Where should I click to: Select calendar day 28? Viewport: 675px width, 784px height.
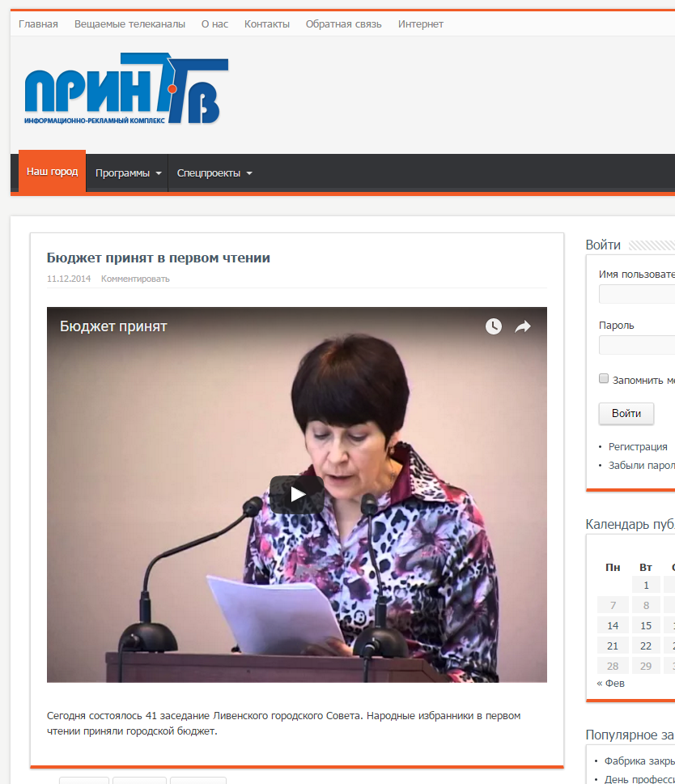click(613, 666)
